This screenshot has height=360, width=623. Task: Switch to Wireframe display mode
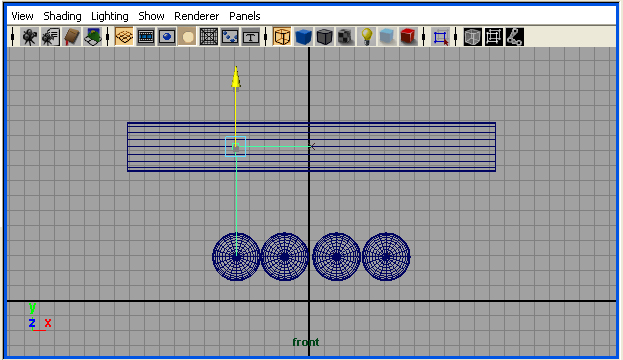tap(282, 37)
